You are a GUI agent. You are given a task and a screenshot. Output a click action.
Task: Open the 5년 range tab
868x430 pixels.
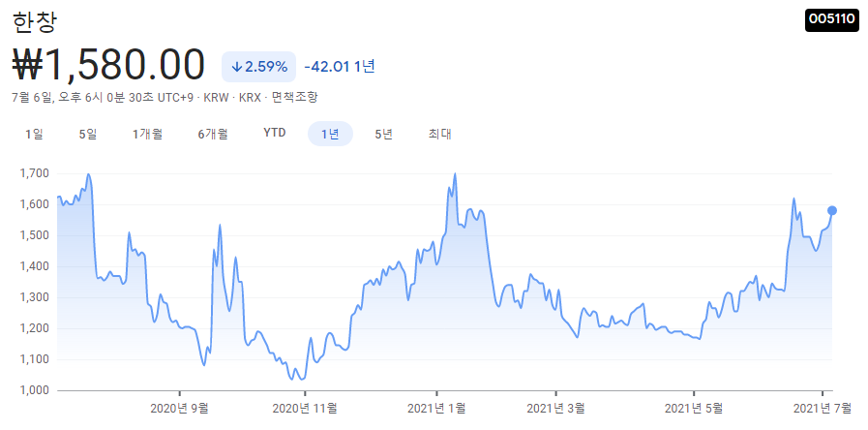383,134
